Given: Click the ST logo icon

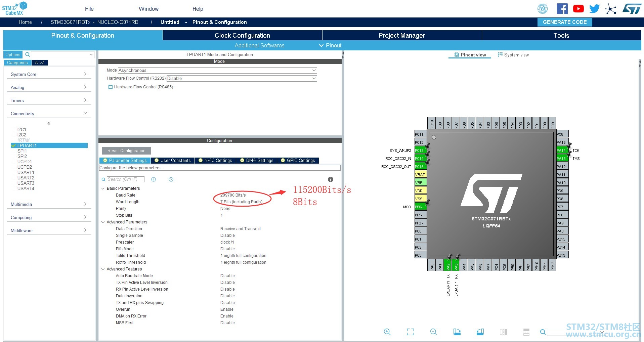Looking at the screenshot, I should (632, 9).
